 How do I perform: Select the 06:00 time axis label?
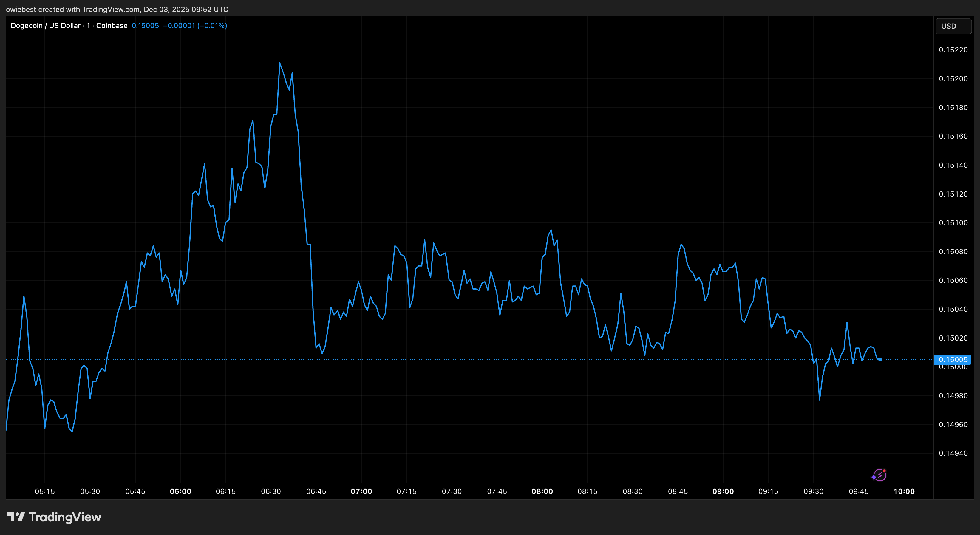pyautogui.click(x=181, y=491)
